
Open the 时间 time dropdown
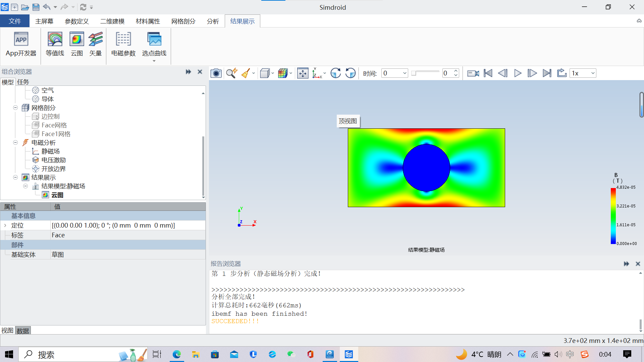[x=394, y=73]
